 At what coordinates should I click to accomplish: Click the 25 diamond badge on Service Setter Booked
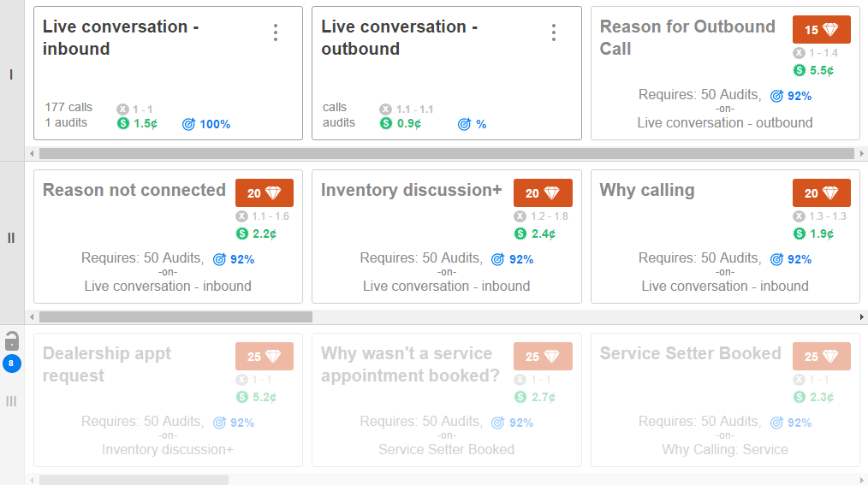[x=821, y=357]
